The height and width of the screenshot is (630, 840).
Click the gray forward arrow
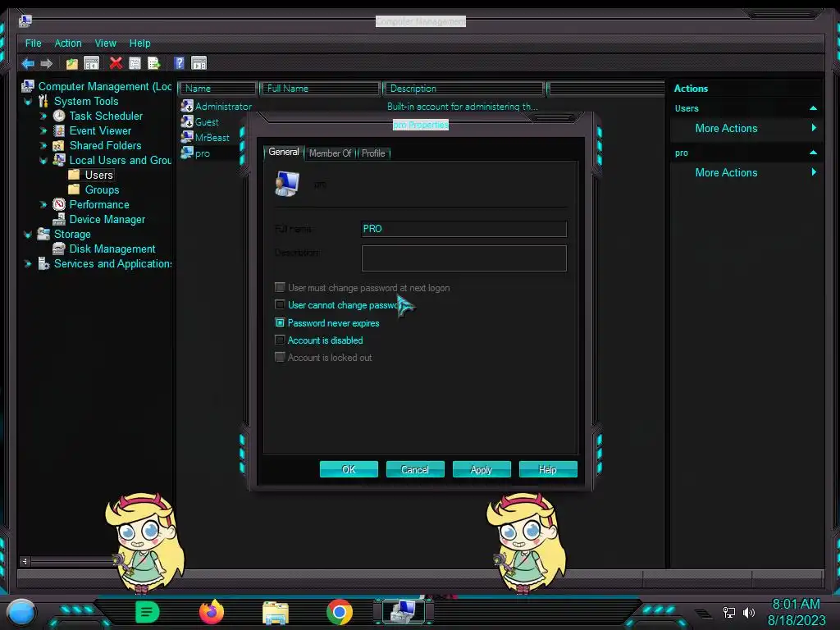[x=47, y=64]
